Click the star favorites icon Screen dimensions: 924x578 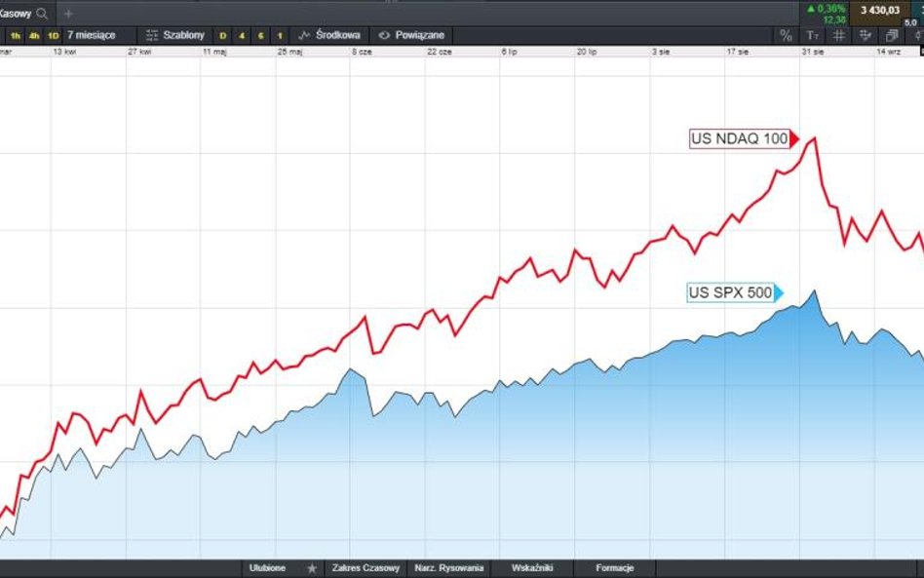[x=312, y=568]
